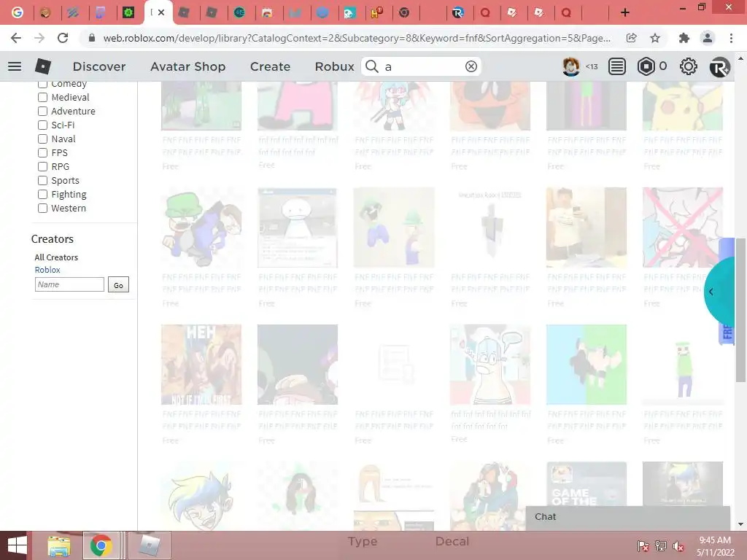The width and height of the screenshot is (747, 560).
Task: Go forward in browser history
Action: click(x=39, y=38)
